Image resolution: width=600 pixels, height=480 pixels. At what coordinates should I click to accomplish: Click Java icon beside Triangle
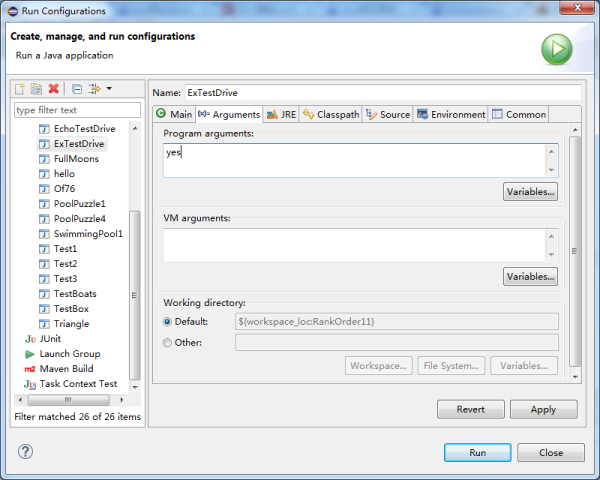click(x=44, y=324)
